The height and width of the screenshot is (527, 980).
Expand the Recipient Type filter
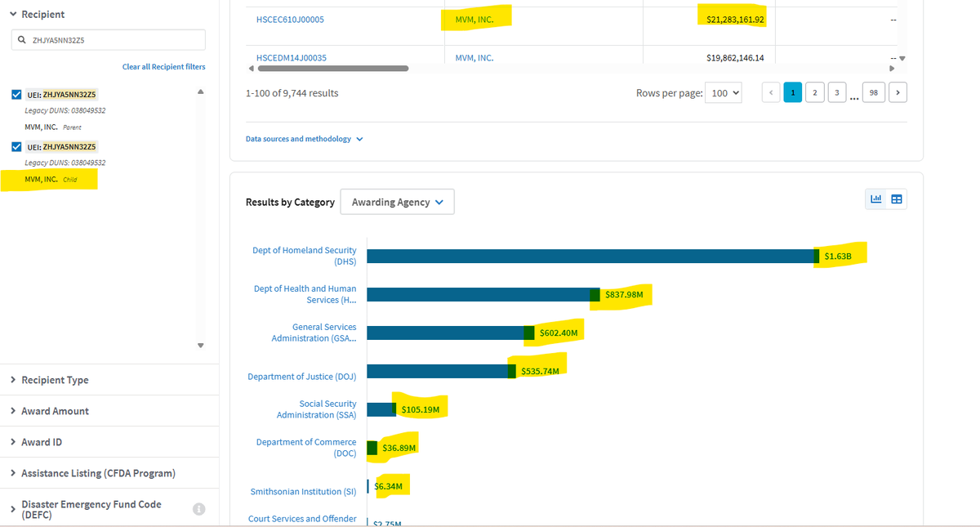[49, 380]
